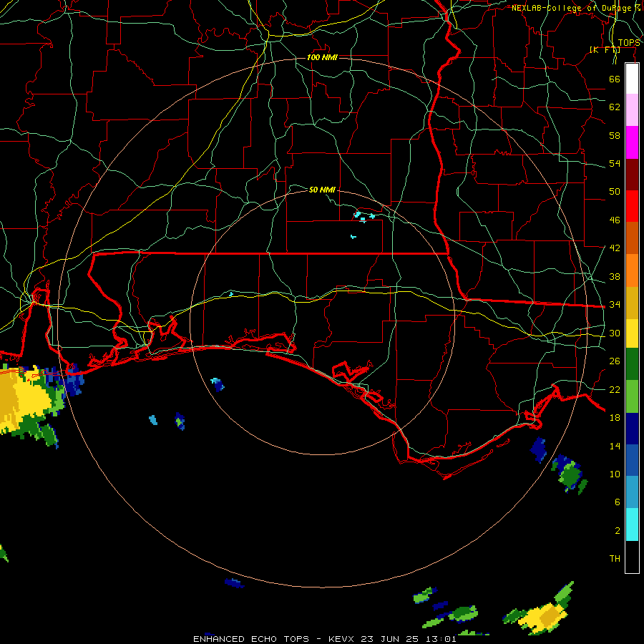Click the '58' legend value
Screen dimensions: 644x644
(x=615, y=135)
